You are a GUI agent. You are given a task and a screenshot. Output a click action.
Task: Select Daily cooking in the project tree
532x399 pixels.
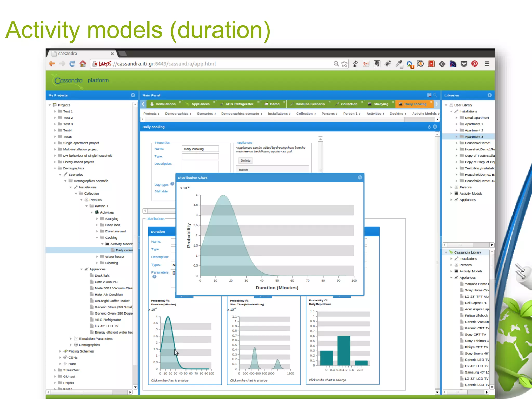pos(124,250)
